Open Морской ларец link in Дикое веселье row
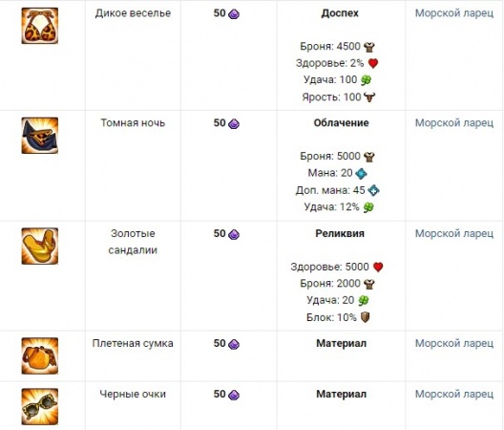Screen dimensions: 504x430 (x=454, y=13)
